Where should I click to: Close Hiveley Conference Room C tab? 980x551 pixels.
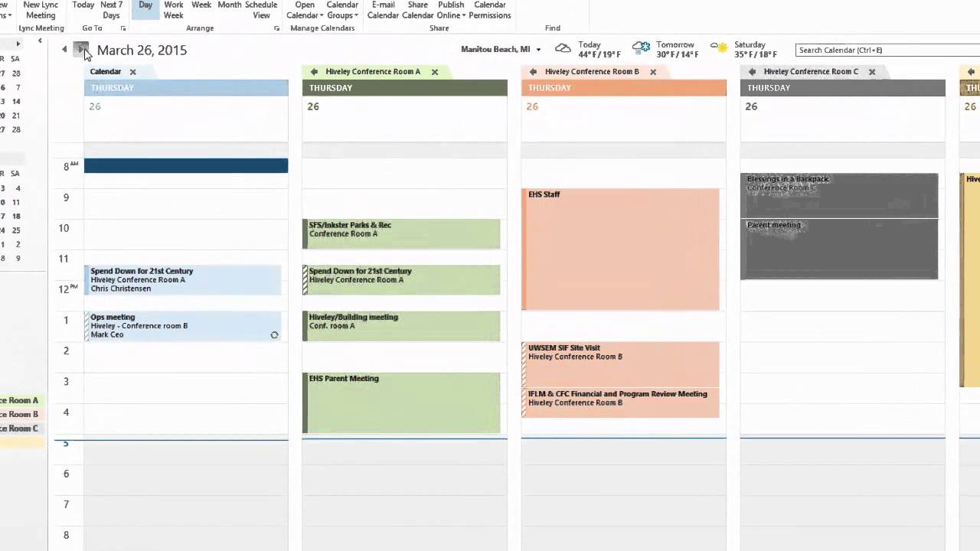872,72
